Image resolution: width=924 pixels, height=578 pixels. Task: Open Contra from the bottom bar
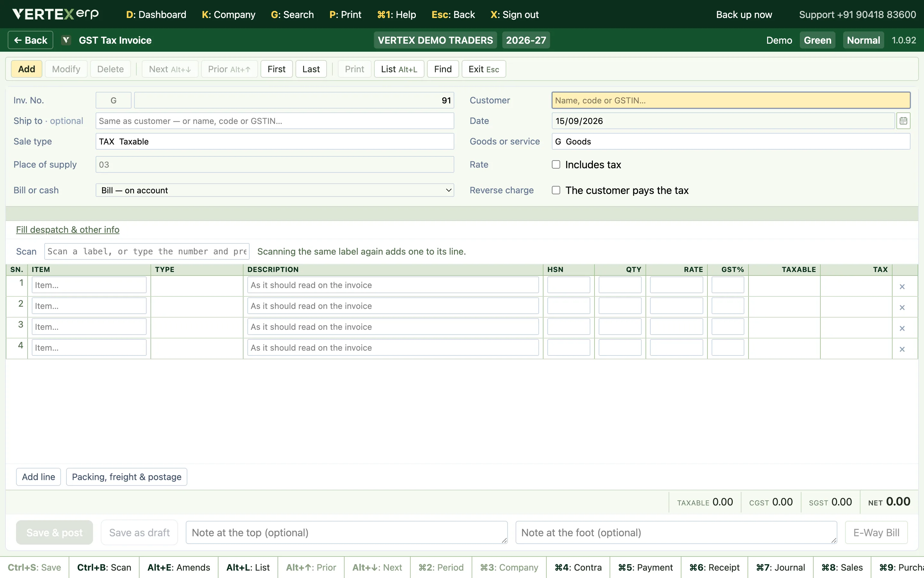tap(578, 567)
